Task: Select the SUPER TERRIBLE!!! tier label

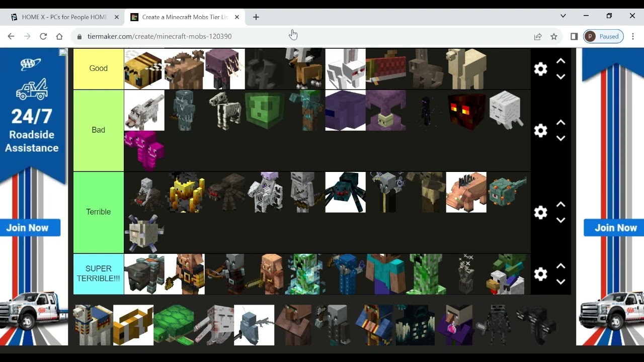Action: click(x=99, y=274)
